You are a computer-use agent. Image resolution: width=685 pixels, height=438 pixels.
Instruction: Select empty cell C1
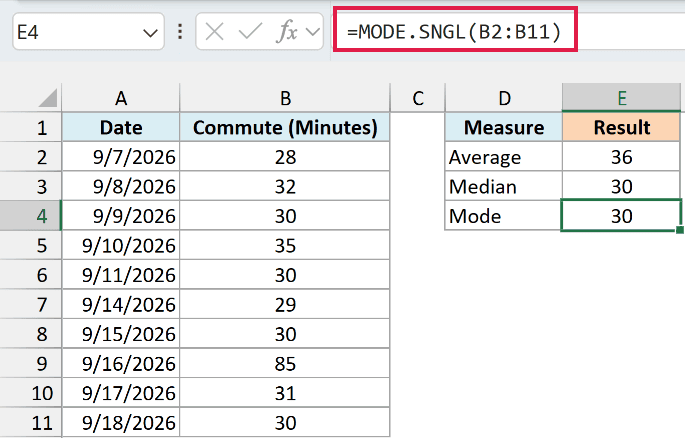pyautogui.click(x=418, y=128)
